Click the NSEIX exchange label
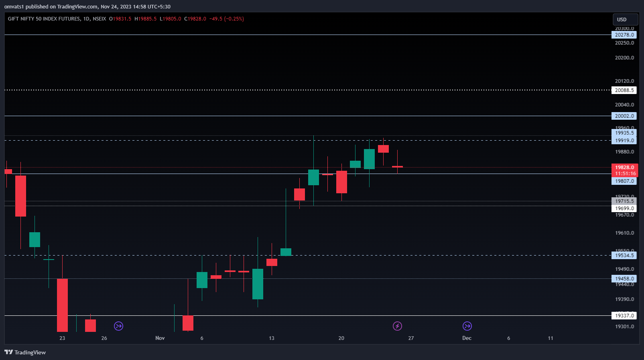This screenshot has width=644, height=360. click(100, 19)
